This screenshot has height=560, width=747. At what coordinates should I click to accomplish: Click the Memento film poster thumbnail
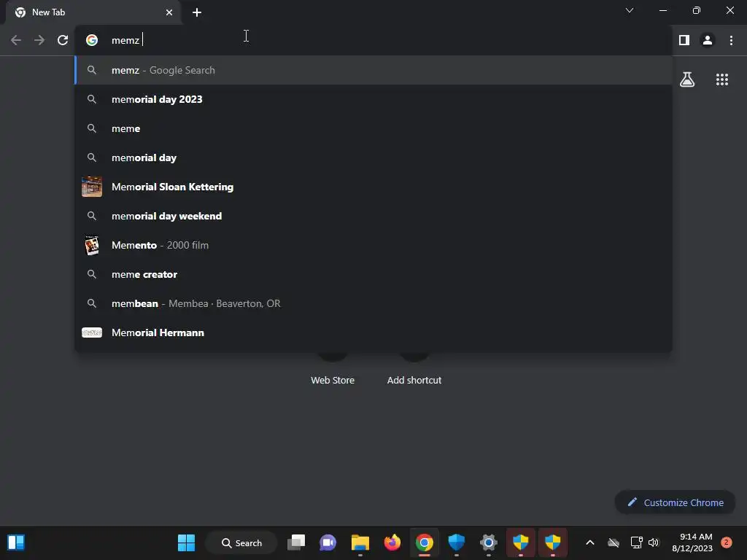tap(92, 245)
